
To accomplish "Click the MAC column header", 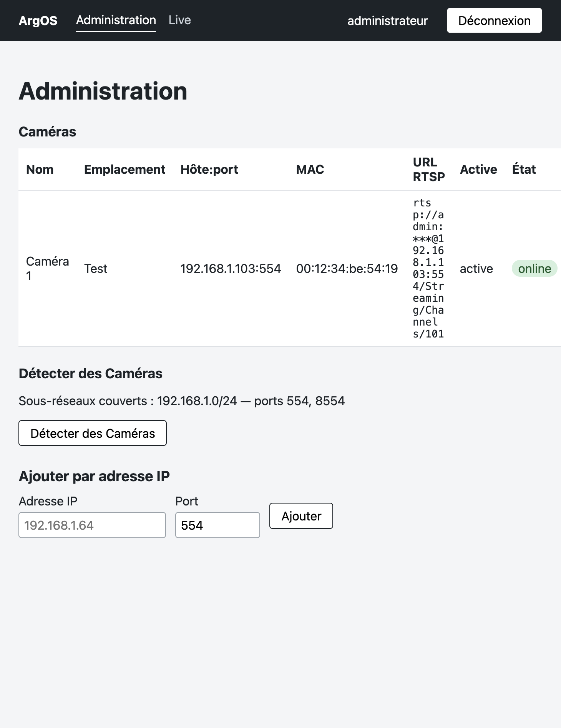I will 310,170.
